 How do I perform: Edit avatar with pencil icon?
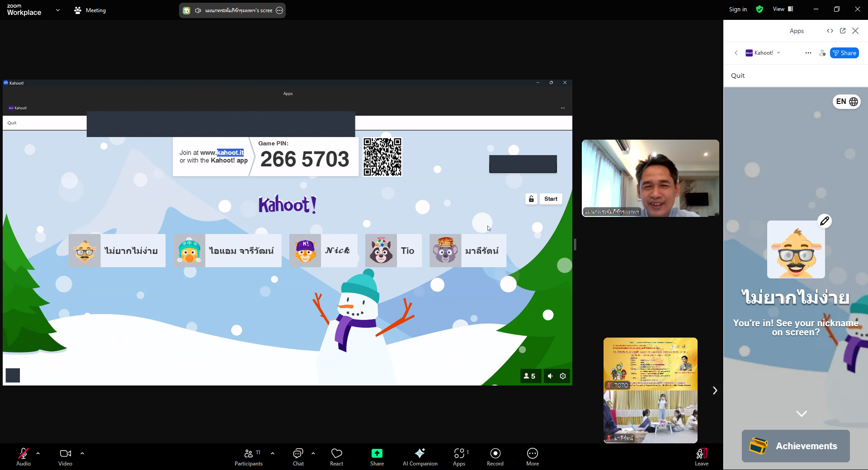pos(825,221)
